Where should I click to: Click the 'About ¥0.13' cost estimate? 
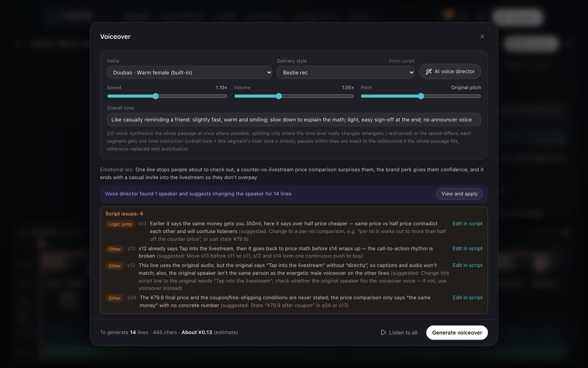pyautogui.click(x=197, y=332)
